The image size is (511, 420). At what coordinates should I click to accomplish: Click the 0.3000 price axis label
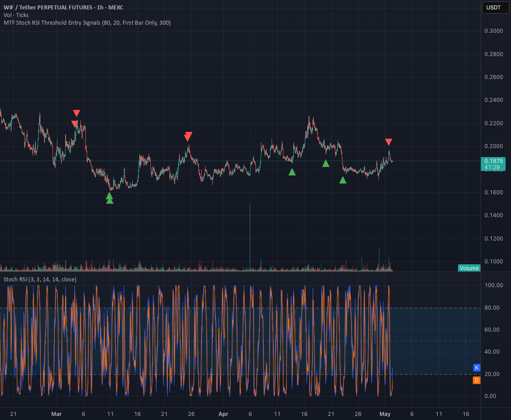493,31
